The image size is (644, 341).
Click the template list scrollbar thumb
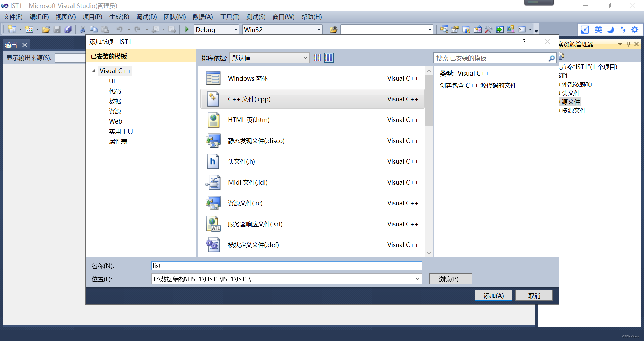429,100
